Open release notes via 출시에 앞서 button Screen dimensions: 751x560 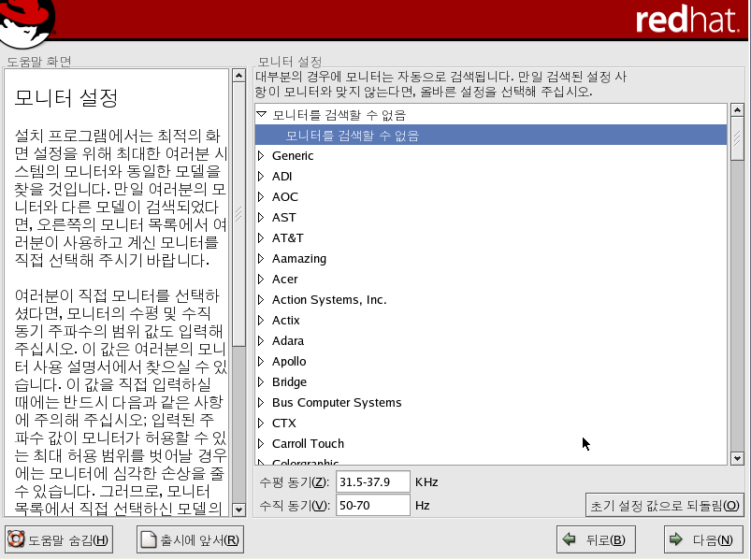(190, 539)
